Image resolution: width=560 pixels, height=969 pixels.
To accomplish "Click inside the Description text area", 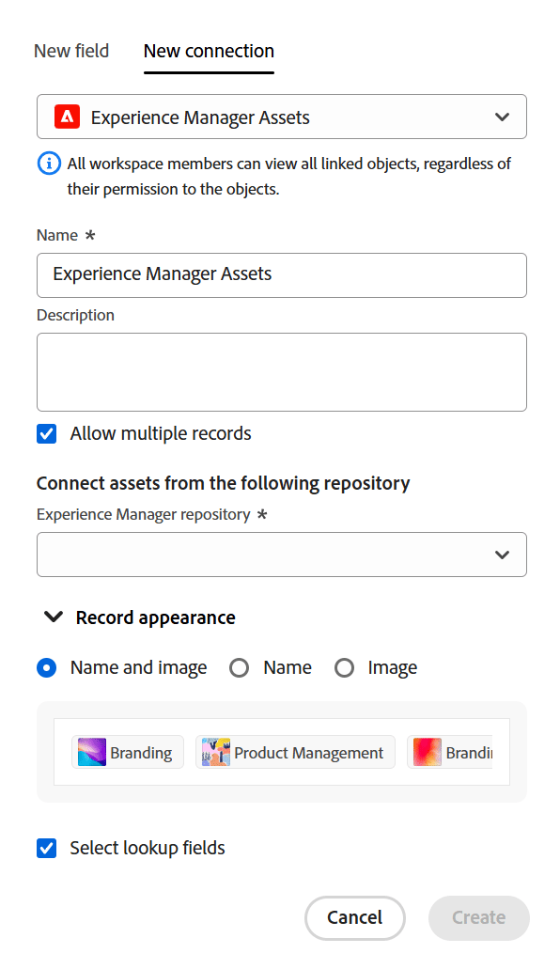I will click(281, 371).
